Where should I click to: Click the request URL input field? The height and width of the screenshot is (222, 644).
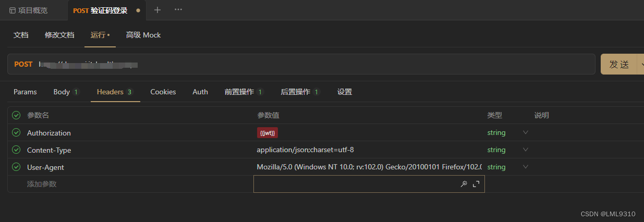coord(315,64)
